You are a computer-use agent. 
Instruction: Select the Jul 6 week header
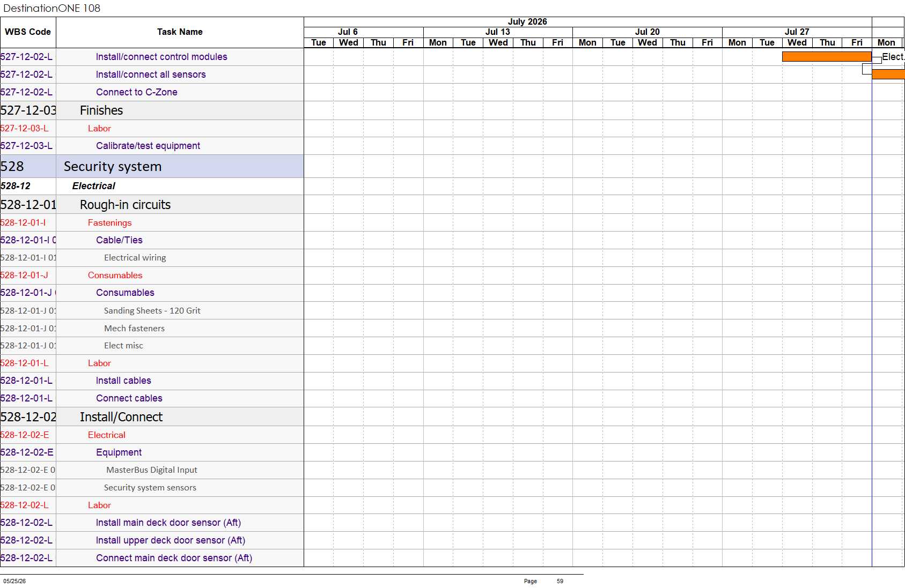point(348,32)
